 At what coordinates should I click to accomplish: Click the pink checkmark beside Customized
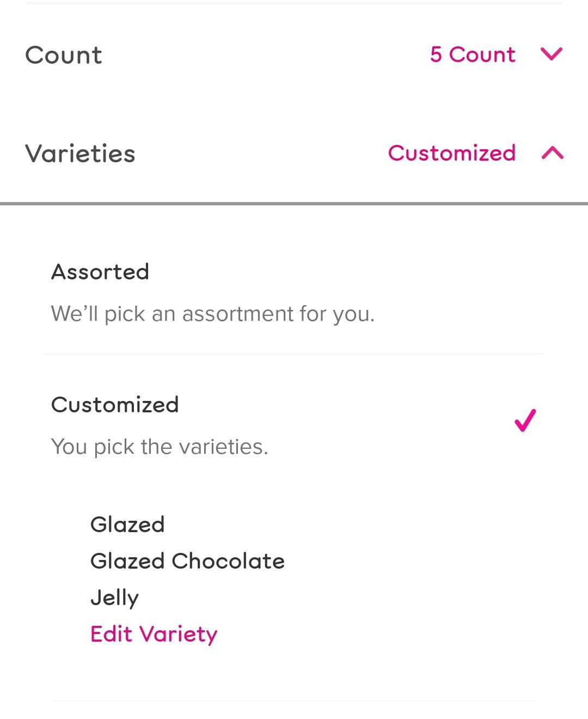point(523,421)
